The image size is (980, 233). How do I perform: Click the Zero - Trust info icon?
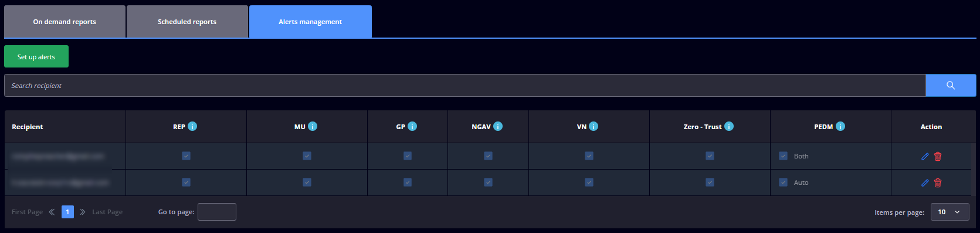[729, 126]
